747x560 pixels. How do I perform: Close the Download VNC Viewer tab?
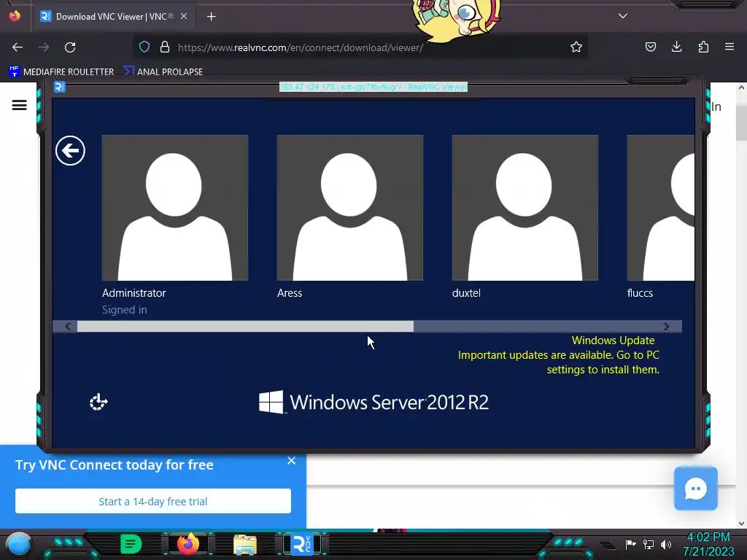184,16
